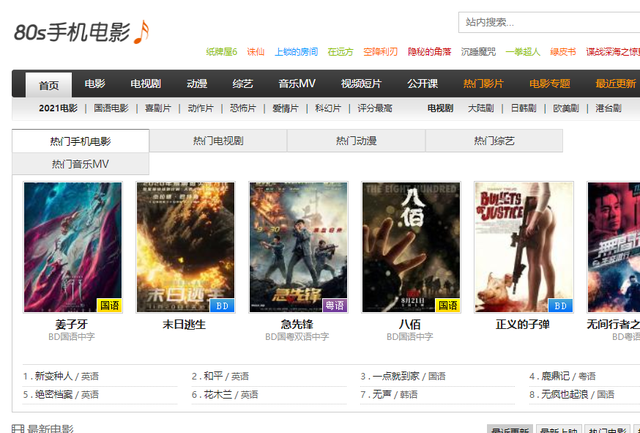
Task: Go to 电视剧 in the main navigation bar
Action: point(146,84)
